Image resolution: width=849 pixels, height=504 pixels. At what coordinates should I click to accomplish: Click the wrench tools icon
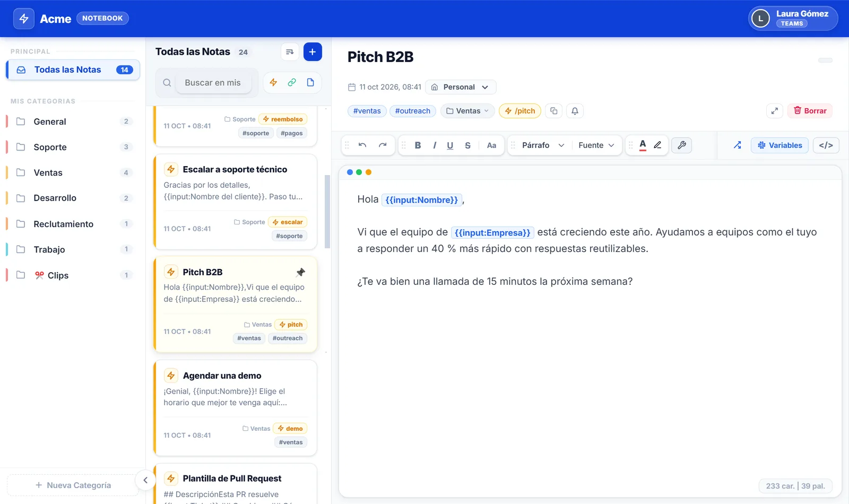point(682,145)
